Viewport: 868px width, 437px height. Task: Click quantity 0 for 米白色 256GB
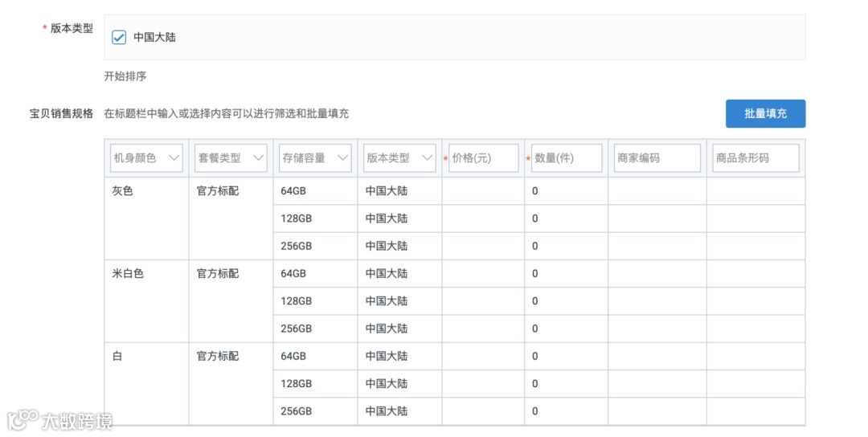point(534,329)
